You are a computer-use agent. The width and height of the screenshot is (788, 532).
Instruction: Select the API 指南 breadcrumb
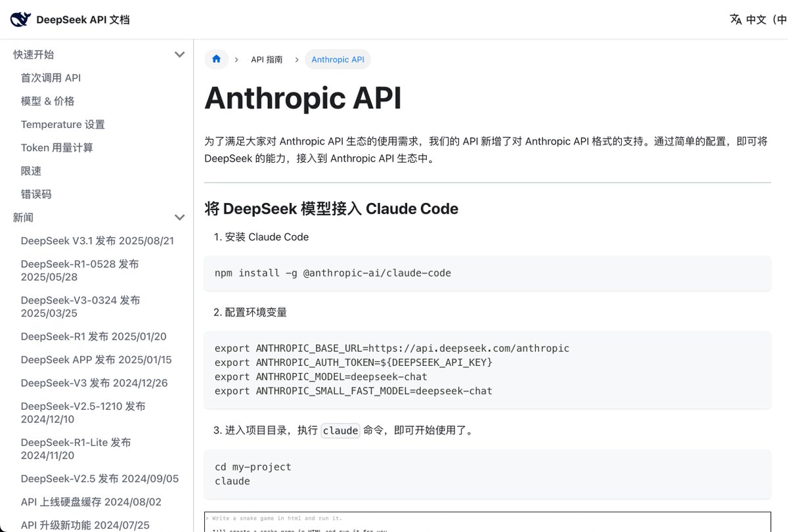(267, 59)
